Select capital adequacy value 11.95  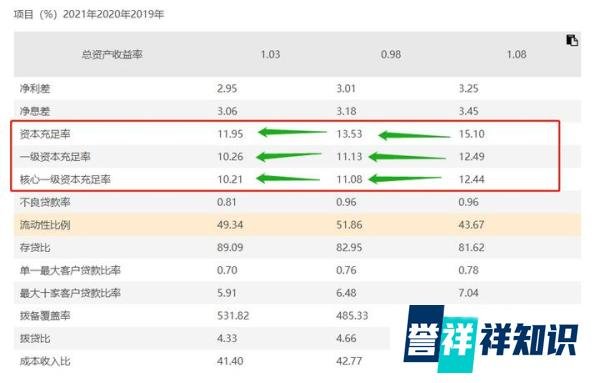pyautogui.click(x=230, y=134)
